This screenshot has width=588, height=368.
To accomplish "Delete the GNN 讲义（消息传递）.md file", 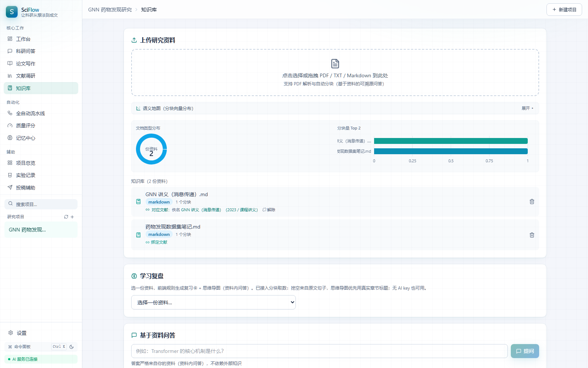I will [532, 202].
